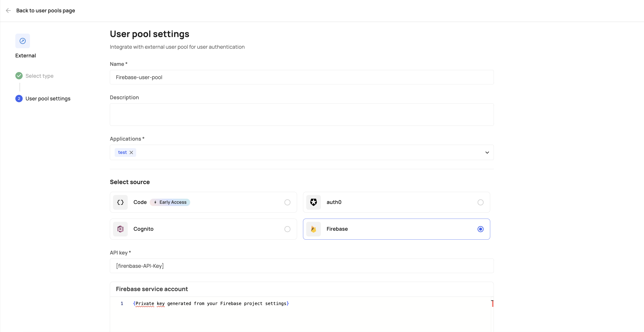Select the Code source radio button
The width and height of the screenshot is (644, 332).
pyautogui.click(x=287, y=202)
